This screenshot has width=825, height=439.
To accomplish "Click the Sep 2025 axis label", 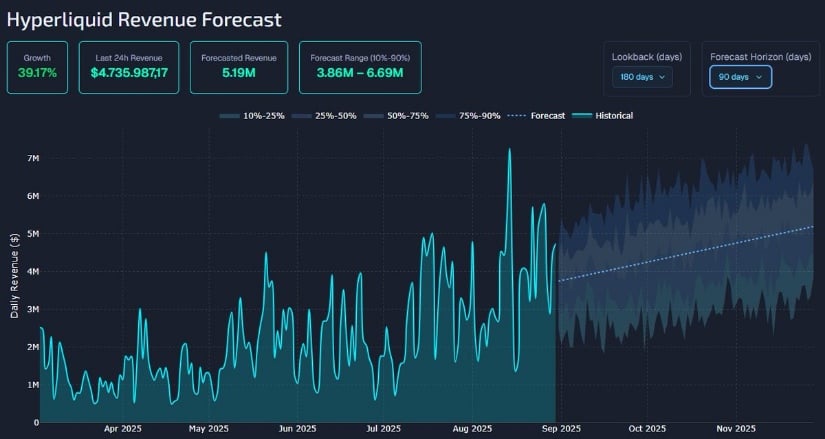I will coord(561,428).
